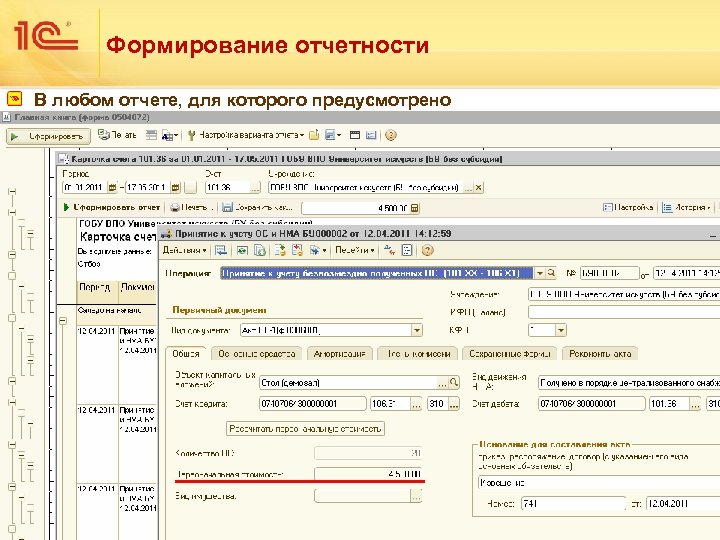Collapse the group marker beside Сальдо на начало row
Image resolution: width=720 pixels, height=540 pixels.
(x=63, y=321)
